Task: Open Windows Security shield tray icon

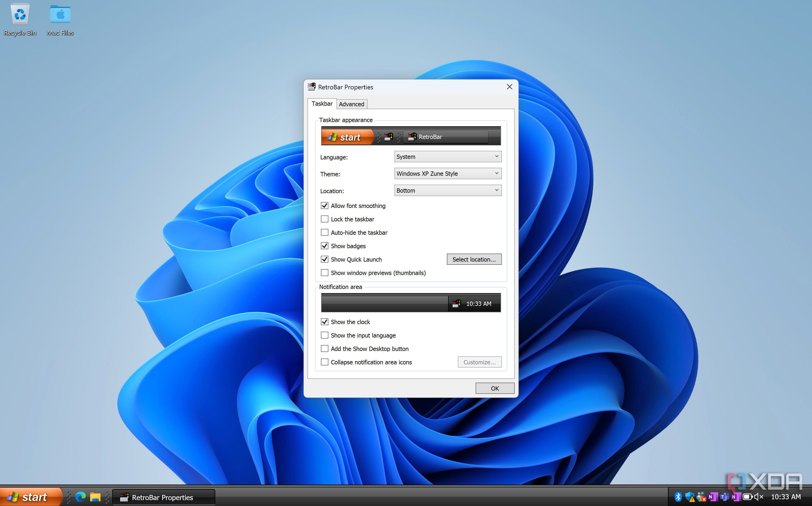Action: [x=690, y=497]
